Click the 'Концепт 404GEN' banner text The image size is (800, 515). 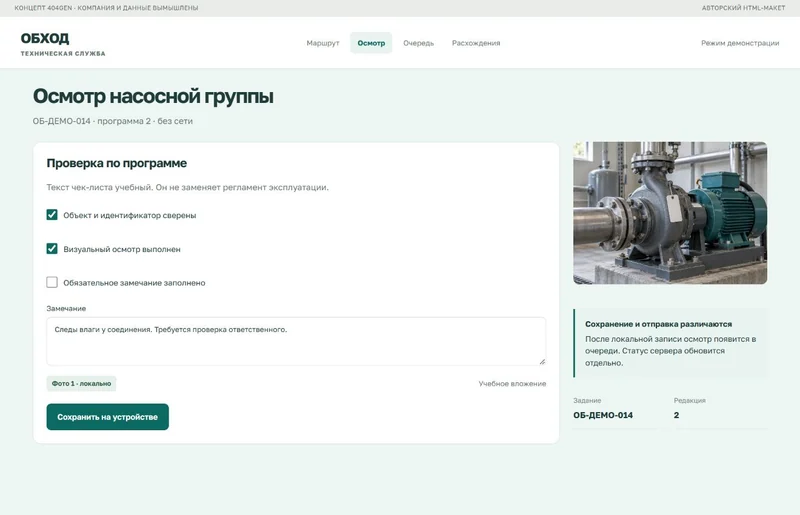pos(106,8)
